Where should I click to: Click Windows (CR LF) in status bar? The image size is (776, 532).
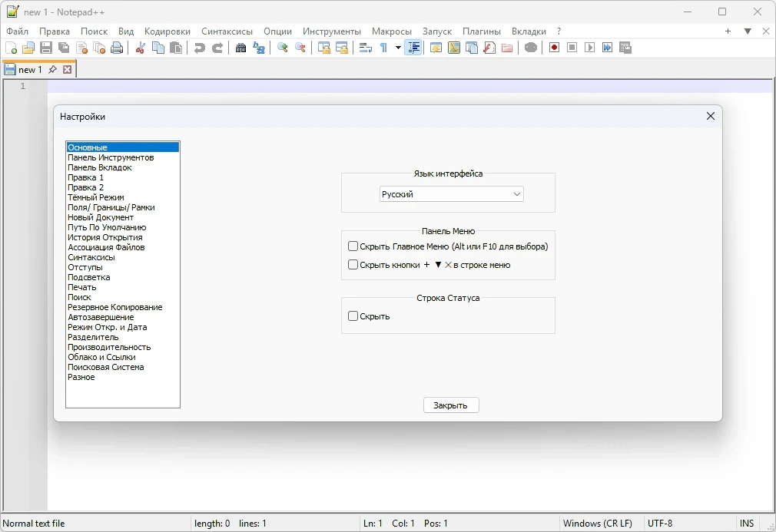(598, 523)
